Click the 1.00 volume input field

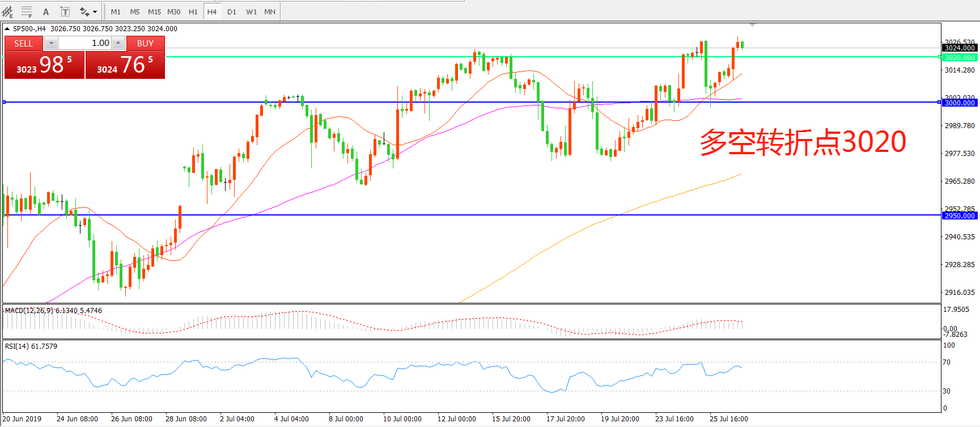(85, 43)
